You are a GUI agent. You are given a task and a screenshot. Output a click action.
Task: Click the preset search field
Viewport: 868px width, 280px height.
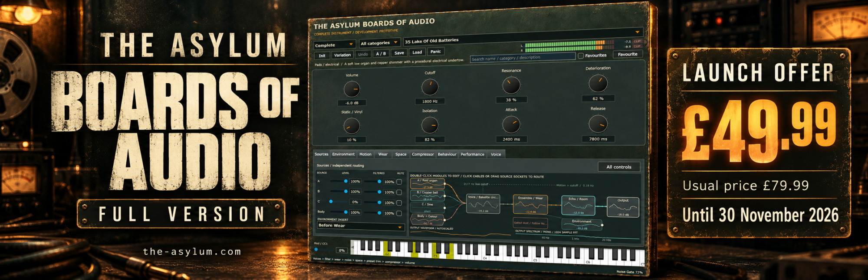tap(523, 58)
